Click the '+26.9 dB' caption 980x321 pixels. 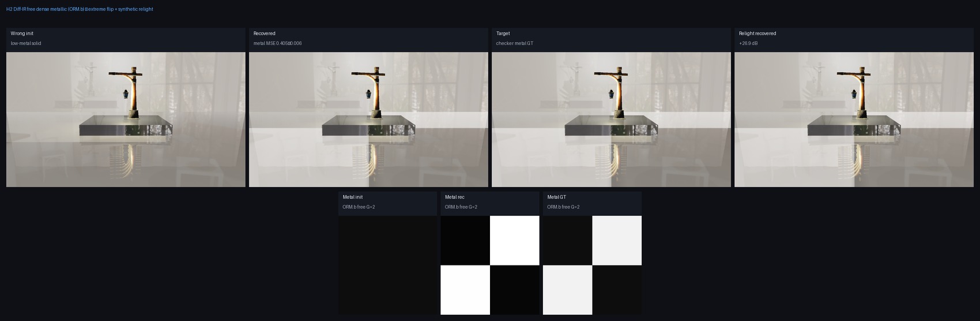748,43
